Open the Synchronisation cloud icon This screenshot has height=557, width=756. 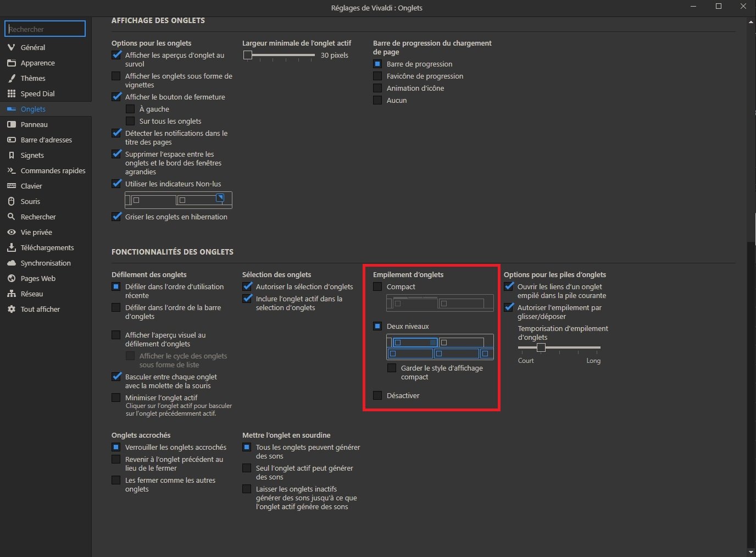(11, 263)
